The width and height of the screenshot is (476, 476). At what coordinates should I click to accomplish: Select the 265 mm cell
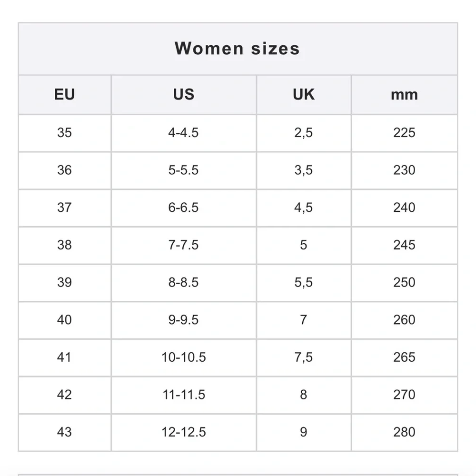click(404, 357)
